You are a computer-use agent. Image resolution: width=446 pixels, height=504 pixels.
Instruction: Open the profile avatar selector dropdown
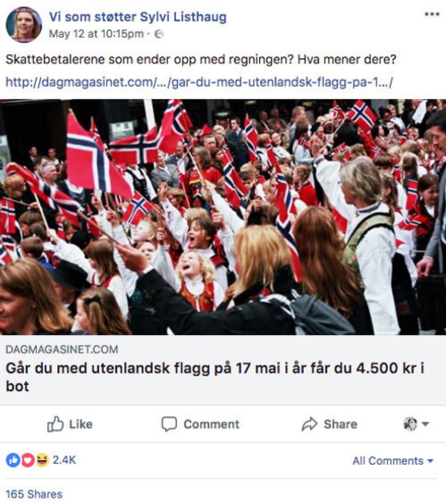416,424
